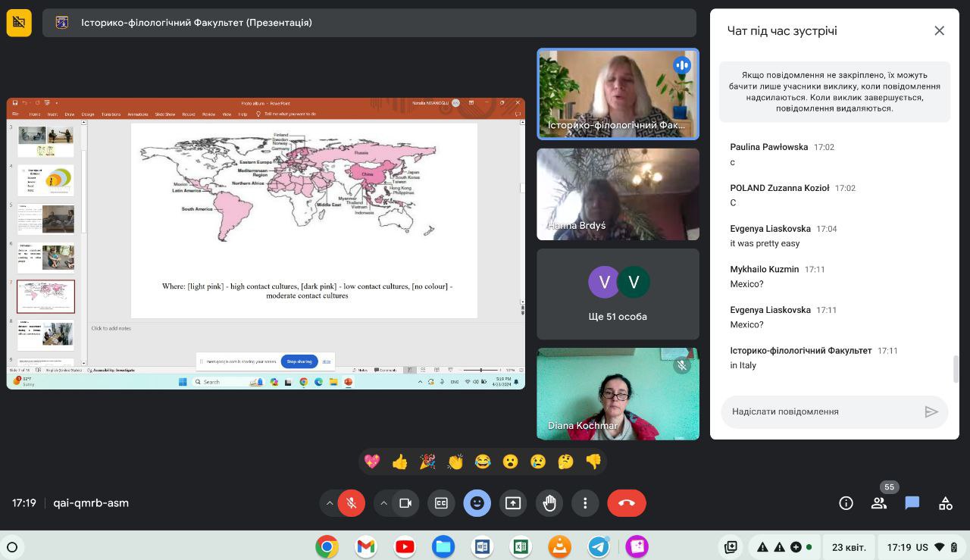Screen dimensions: 970x560
Task: Open Insert tab in shared PowerPoint
Action: 52,114
